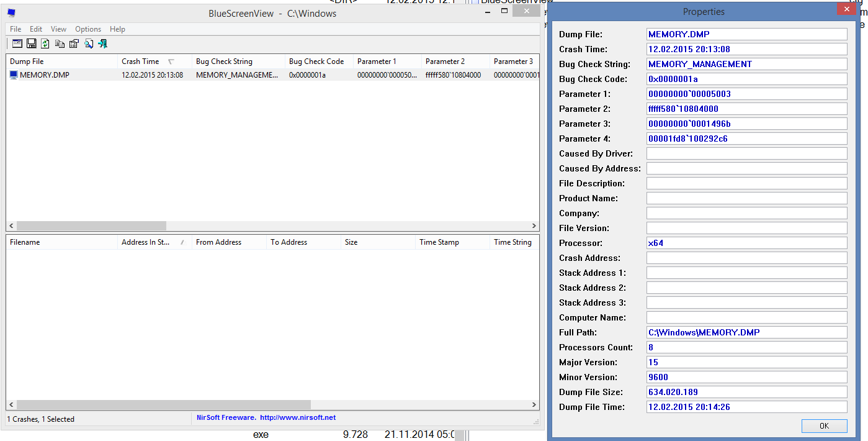Click the lower pane horizontal scrollbar thumb
868x441 pixels.
(x=163, y=405)
